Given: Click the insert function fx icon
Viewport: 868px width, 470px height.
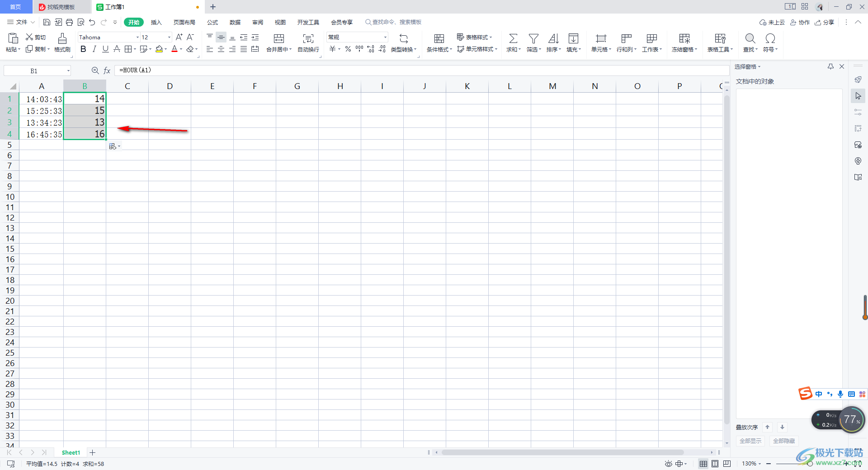Looking at the screenshot, I should (107, 70).
